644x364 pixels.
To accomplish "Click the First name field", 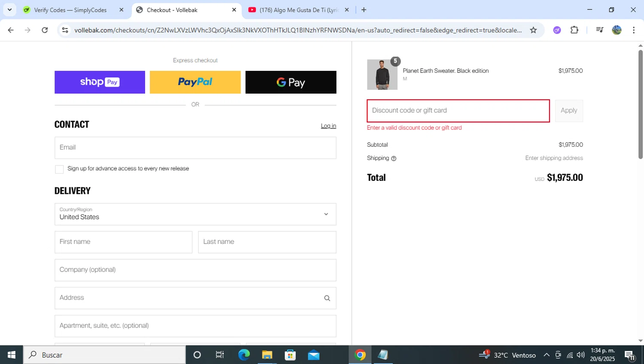I will point(123,242).
